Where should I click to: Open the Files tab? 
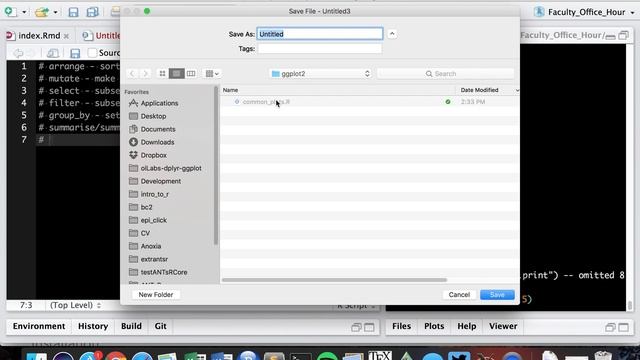402,326
